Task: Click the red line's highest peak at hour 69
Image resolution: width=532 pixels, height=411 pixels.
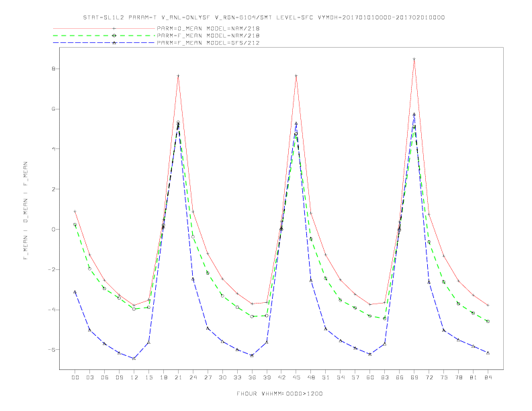Action: coord(414,59)
